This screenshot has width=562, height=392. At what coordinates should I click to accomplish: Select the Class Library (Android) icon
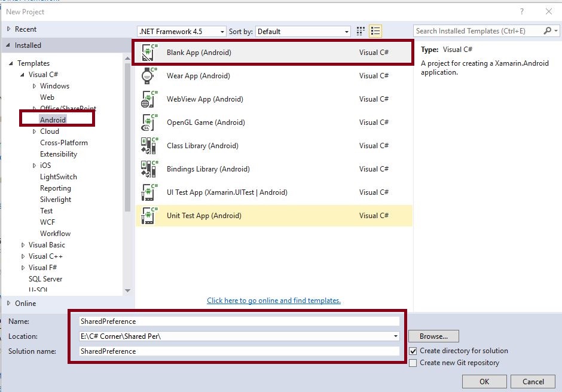pos(149,145)
